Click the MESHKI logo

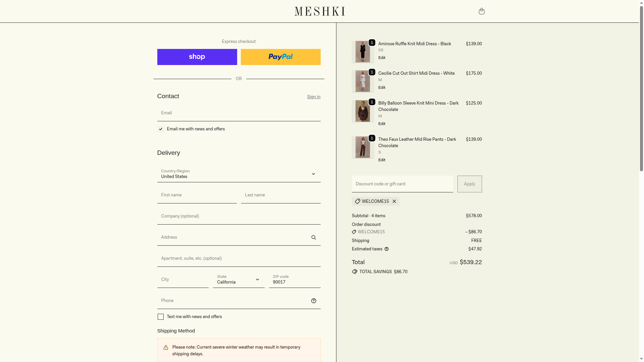click(320, 11)
